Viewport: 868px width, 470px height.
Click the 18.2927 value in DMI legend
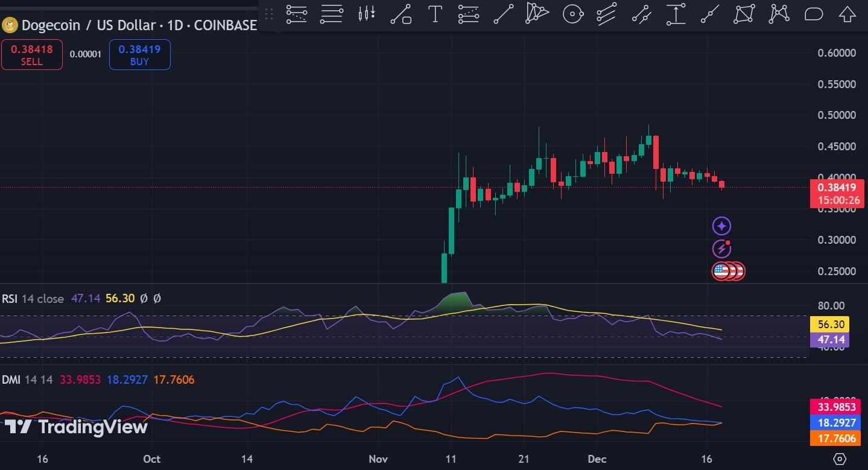[x=127, y=380]
